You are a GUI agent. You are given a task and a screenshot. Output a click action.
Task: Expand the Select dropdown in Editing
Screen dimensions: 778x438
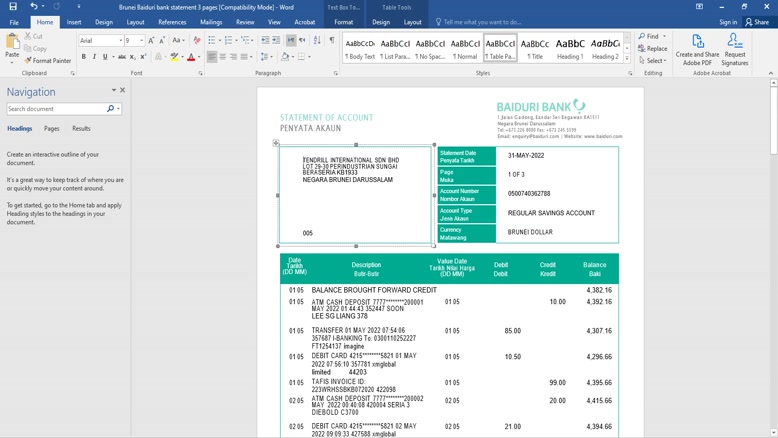pos(655,61)
